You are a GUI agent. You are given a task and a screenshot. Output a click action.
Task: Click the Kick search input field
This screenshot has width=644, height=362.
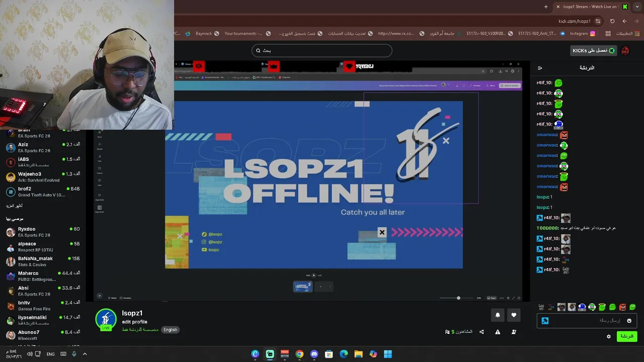pos(322,50)
